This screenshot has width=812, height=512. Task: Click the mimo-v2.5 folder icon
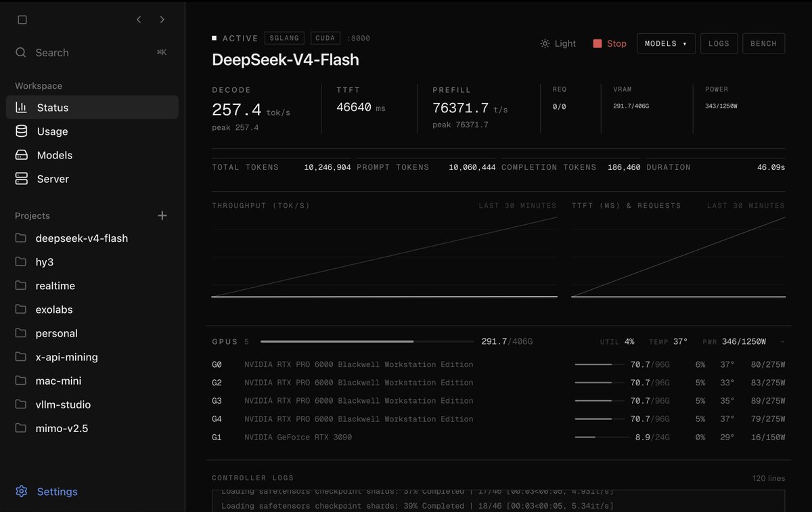[x=21, y=428]
